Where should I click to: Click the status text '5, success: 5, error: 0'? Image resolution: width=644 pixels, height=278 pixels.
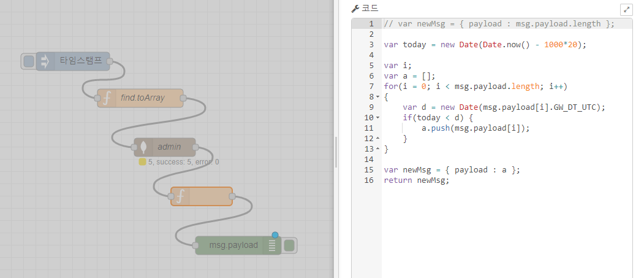(184, 162)
